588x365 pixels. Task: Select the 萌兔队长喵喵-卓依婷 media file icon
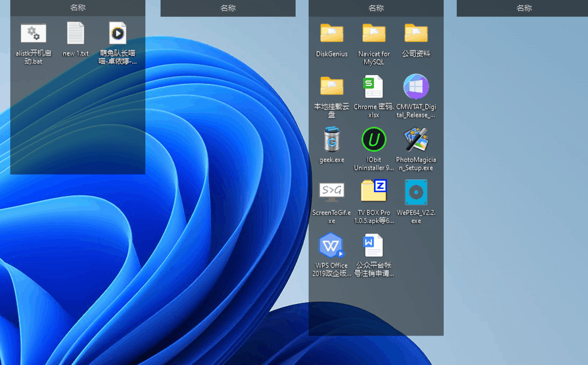tap(118, 33)
